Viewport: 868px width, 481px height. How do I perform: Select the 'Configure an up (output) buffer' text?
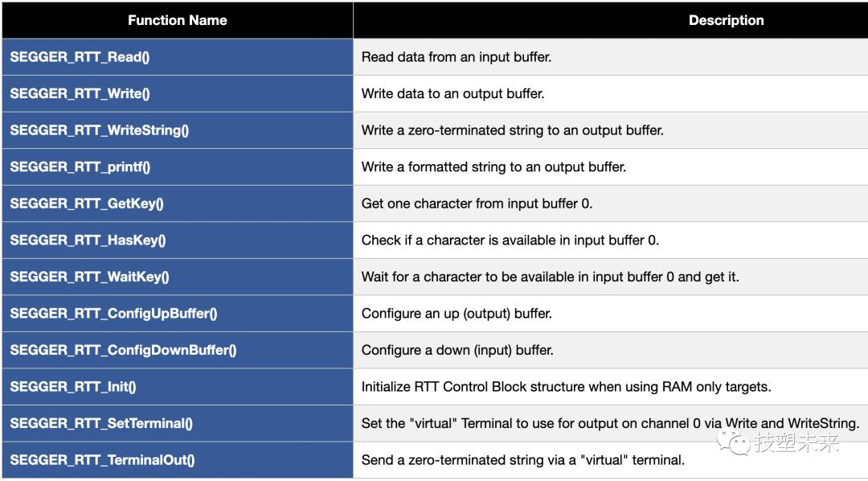[x=457, y=314]
